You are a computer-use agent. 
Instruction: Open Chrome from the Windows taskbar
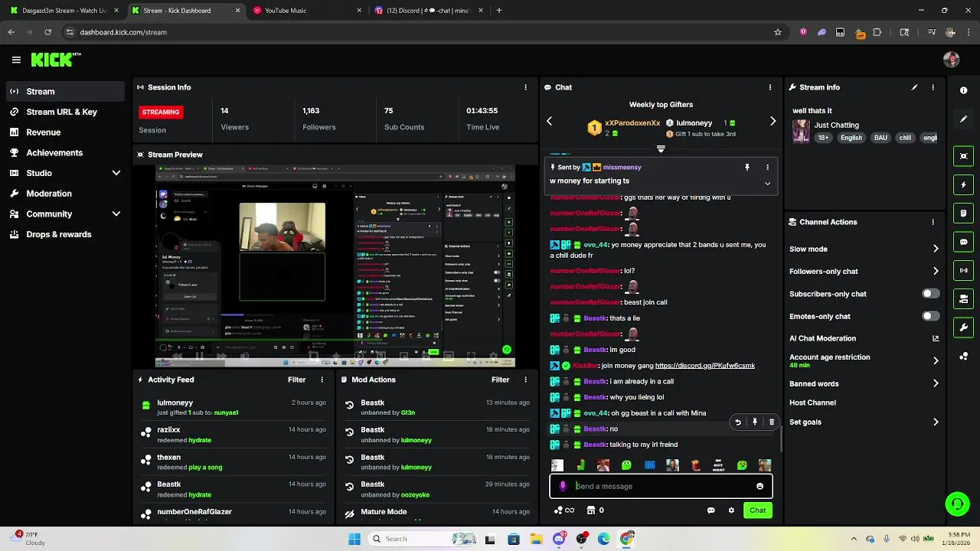(627, 539)
